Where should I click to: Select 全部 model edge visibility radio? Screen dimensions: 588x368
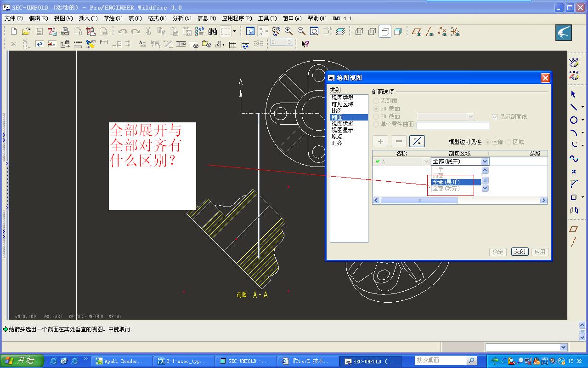point(488,142)
